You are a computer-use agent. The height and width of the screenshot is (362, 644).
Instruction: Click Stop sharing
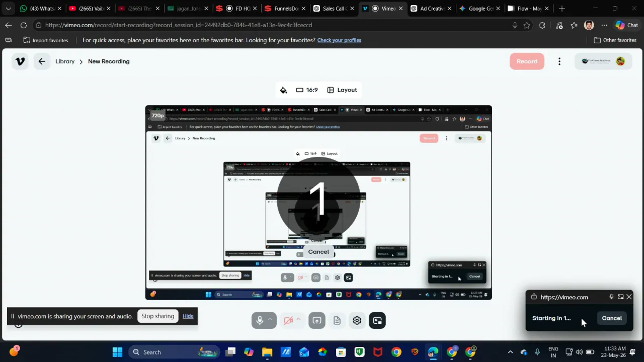click(x=158, y=316)
